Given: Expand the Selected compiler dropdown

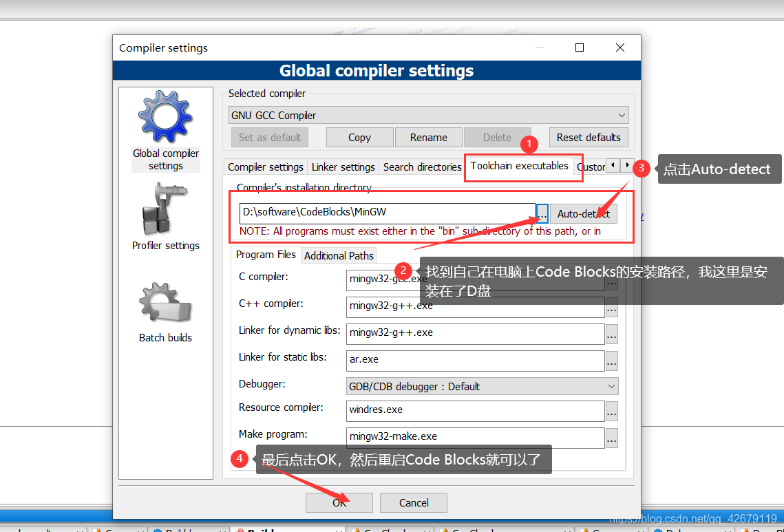Looking at the screenshot, I should tap(429, 115).
